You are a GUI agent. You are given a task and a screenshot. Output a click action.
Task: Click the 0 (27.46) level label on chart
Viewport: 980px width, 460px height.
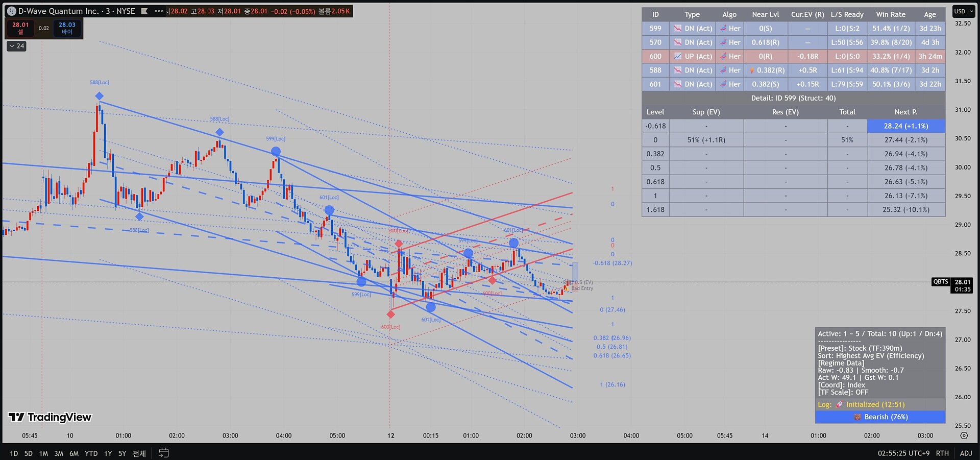pos(612,310)
